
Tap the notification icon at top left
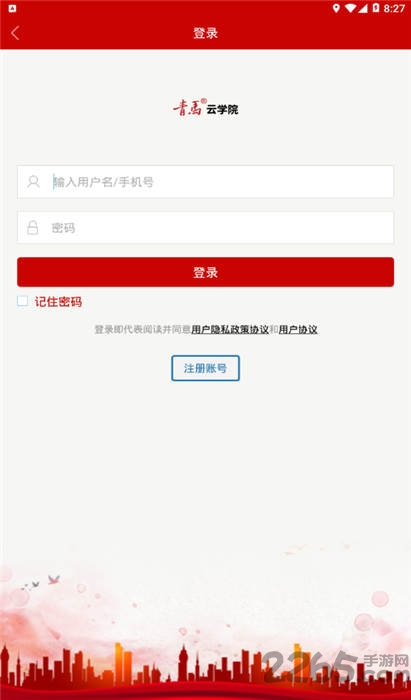[12, 8]
